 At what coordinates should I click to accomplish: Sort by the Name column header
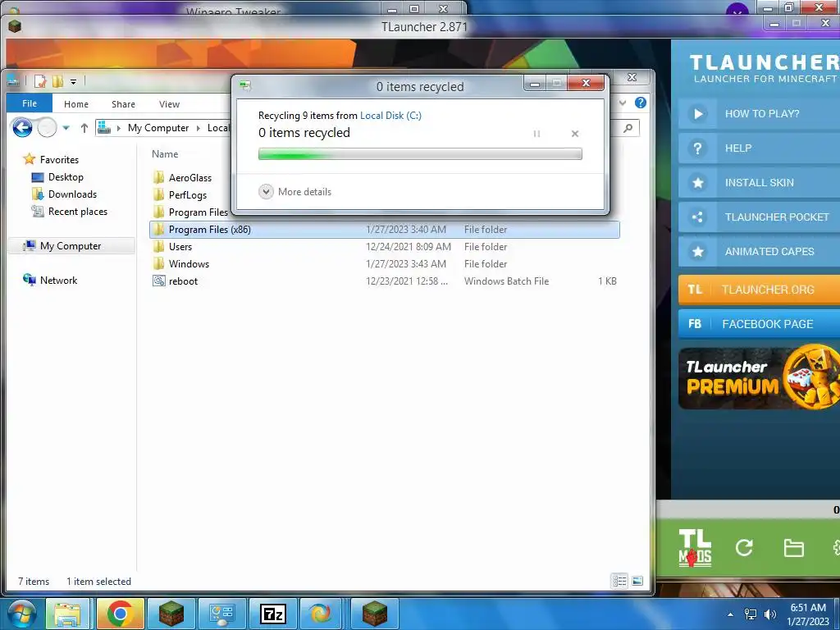coord(165,154)
